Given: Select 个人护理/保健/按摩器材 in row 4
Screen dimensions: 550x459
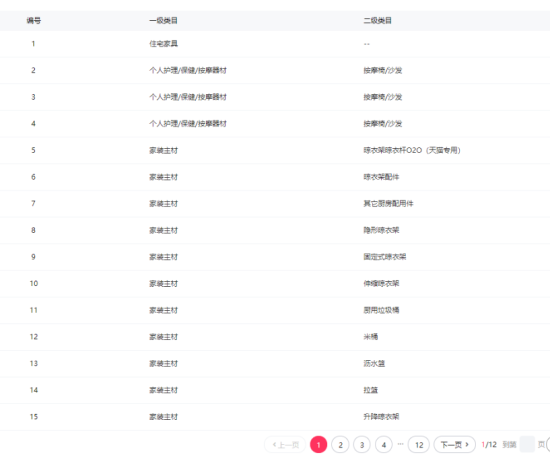Looking at the screenshot, I should click(x=188, y=124).
